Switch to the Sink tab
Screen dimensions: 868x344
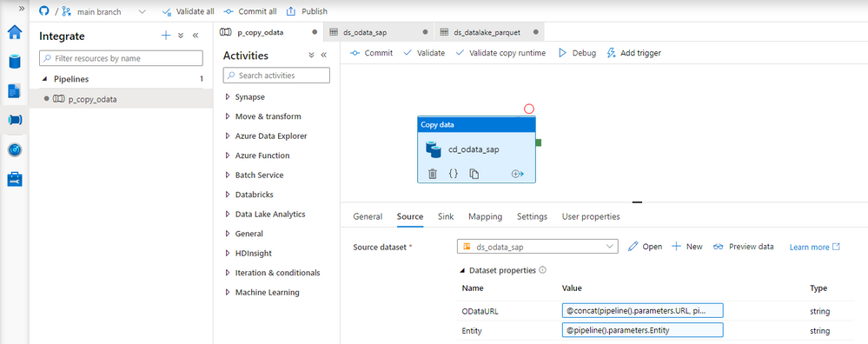point(446,217)
